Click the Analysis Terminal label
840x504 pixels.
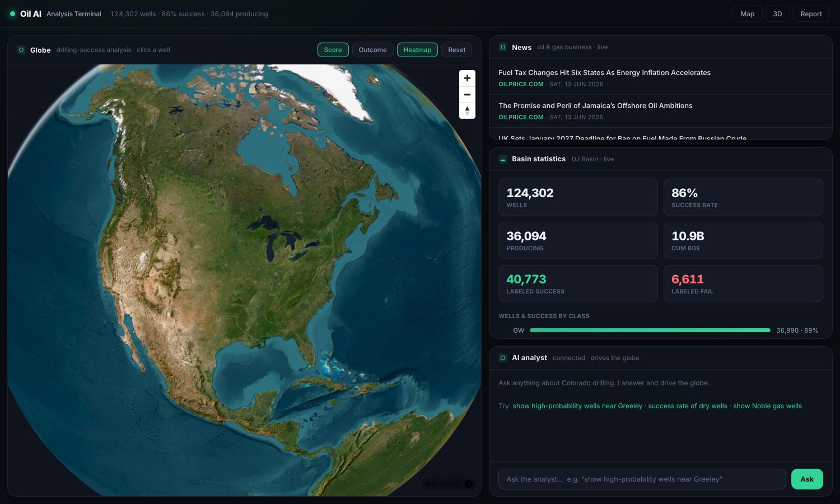tap(74, 14)
